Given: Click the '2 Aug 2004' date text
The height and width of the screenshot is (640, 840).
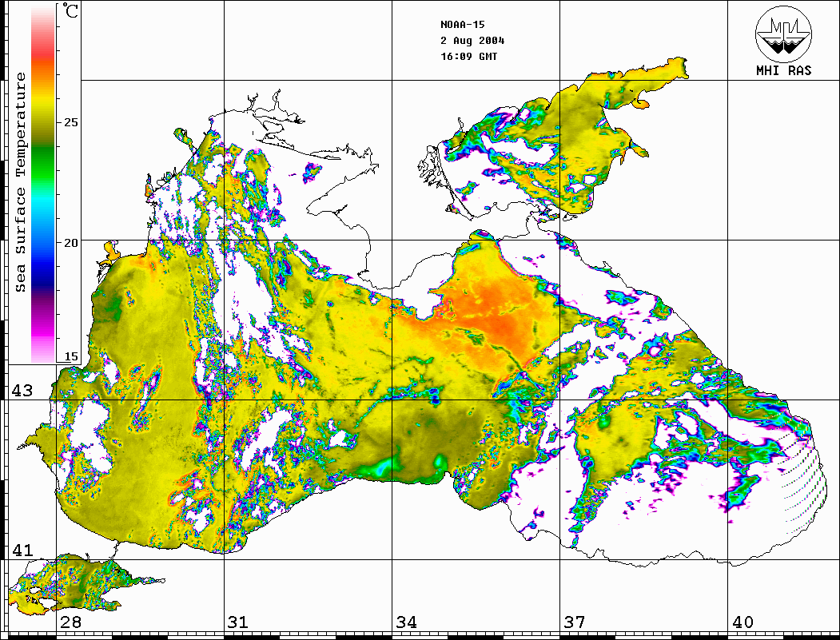Looking at the screenshot, I should pos(472,41).
